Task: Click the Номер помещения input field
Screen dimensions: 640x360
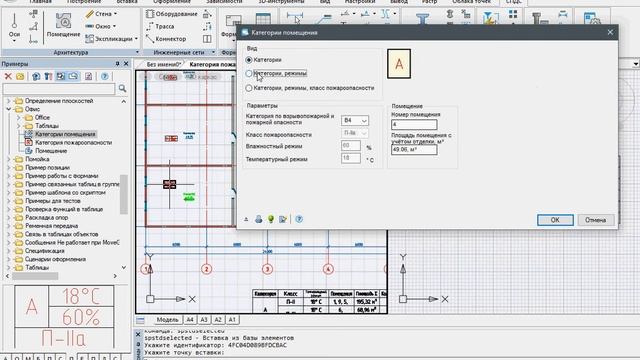Action: (x=414, y=124)
